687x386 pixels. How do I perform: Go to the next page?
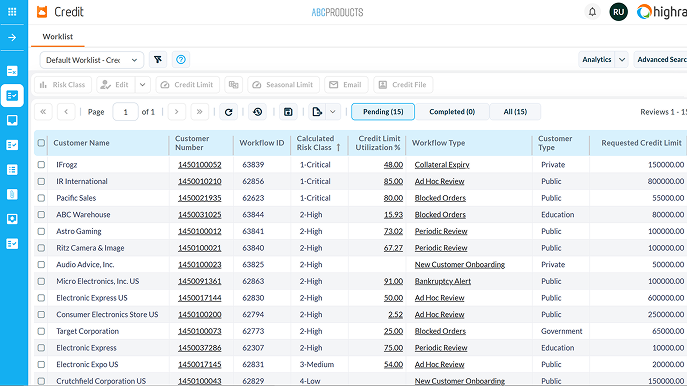(177, 112)
